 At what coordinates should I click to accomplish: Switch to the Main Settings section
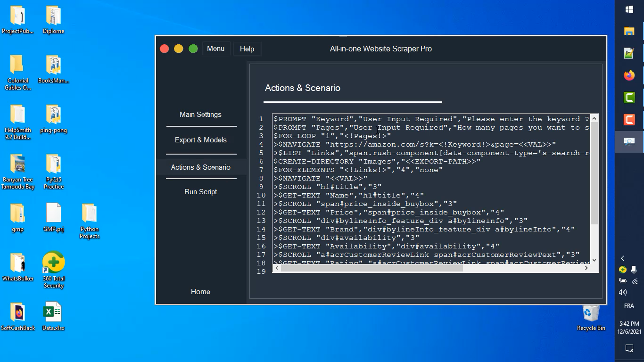(x=200, y=114)
